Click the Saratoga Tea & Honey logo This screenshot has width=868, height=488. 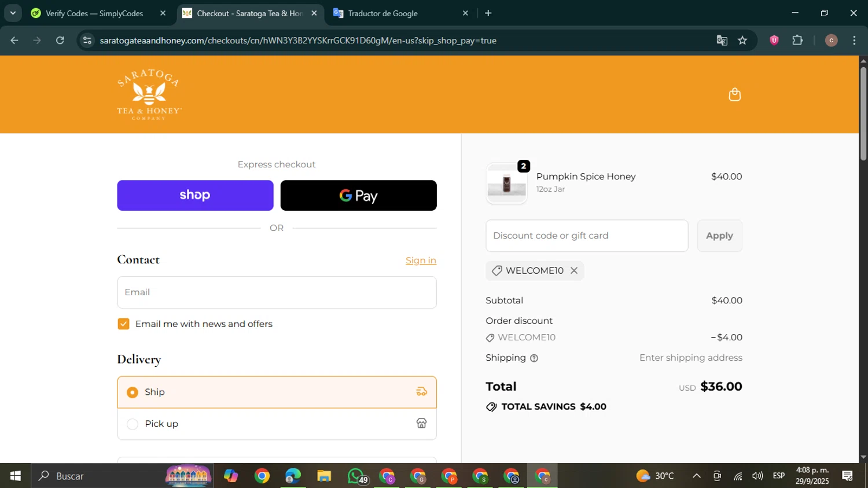click(x=149, y=94)
